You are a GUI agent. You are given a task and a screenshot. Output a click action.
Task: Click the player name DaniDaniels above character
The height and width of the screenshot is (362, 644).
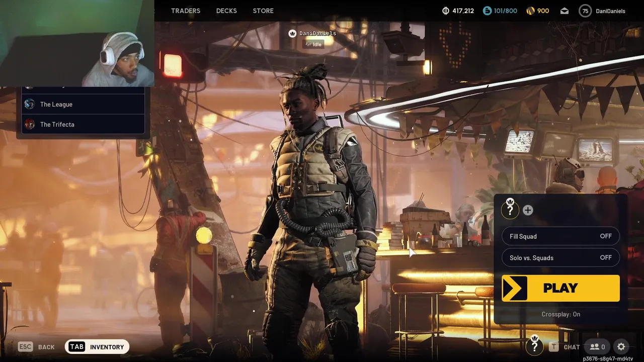(317, 33)
